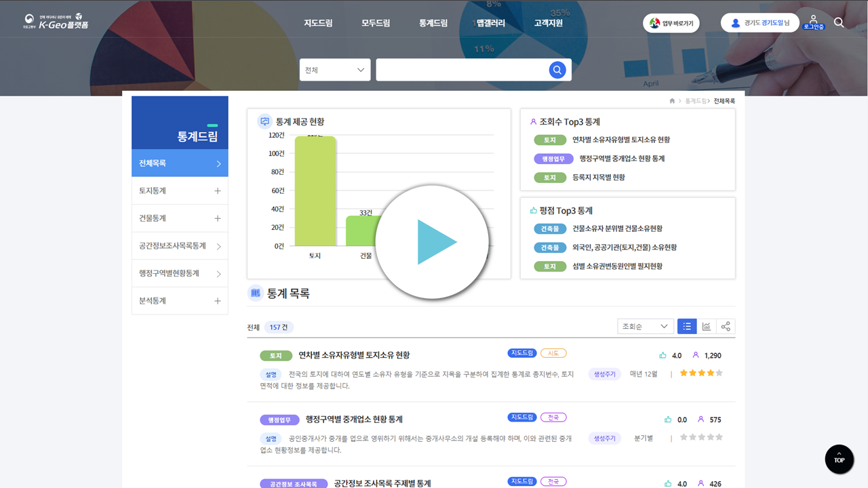Click the star rating of first statistic
Viewport: 868px width, 488px height.
click(701, 373)
